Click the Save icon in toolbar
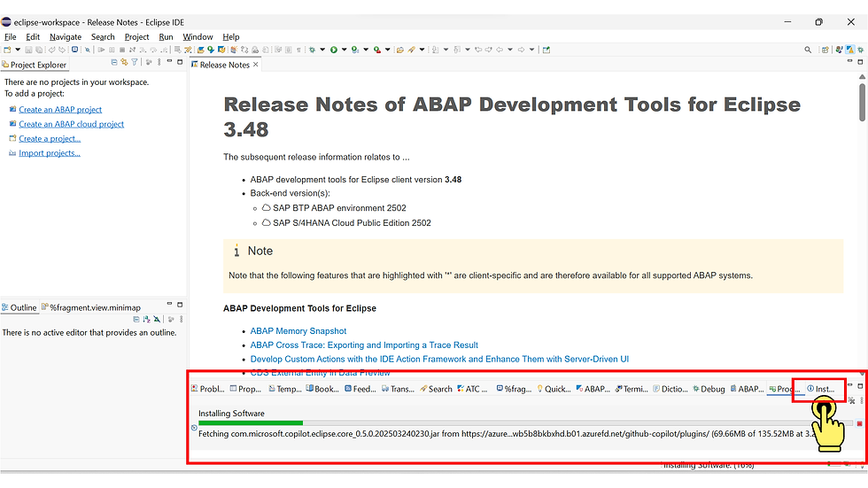The image size is (868, 488). pos(28,50)
